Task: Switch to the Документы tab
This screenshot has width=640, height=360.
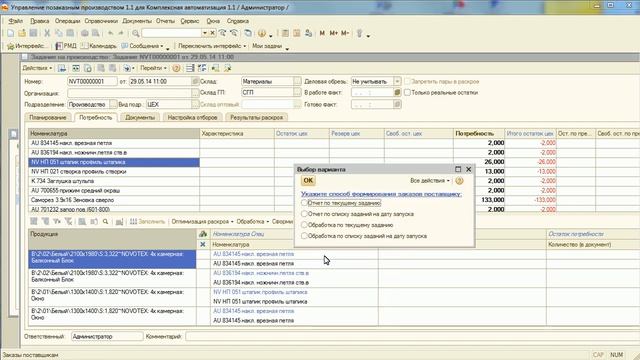Action: (140, 118)
